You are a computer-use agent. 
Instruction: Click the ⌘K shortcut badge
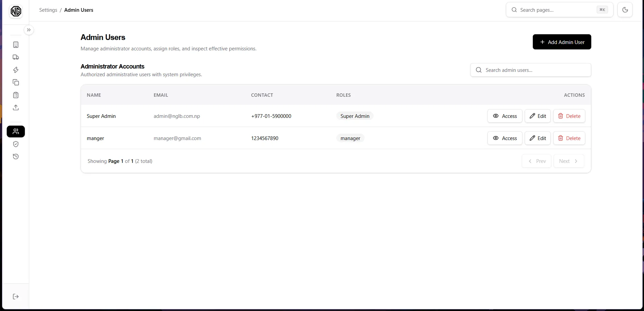click(x=602, y=10)
